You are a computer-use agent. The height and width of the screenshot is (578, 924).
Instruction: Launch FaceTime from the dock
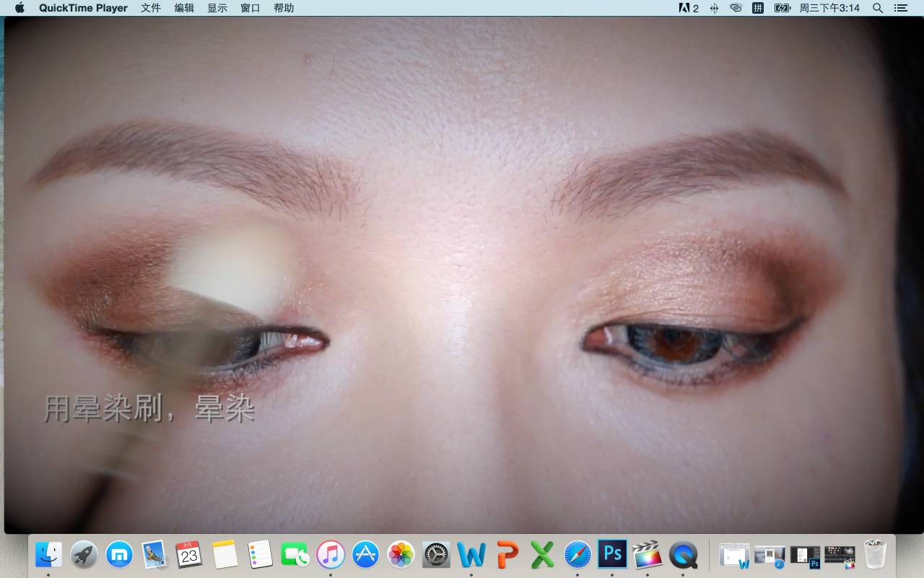click(x=295, y=555)
